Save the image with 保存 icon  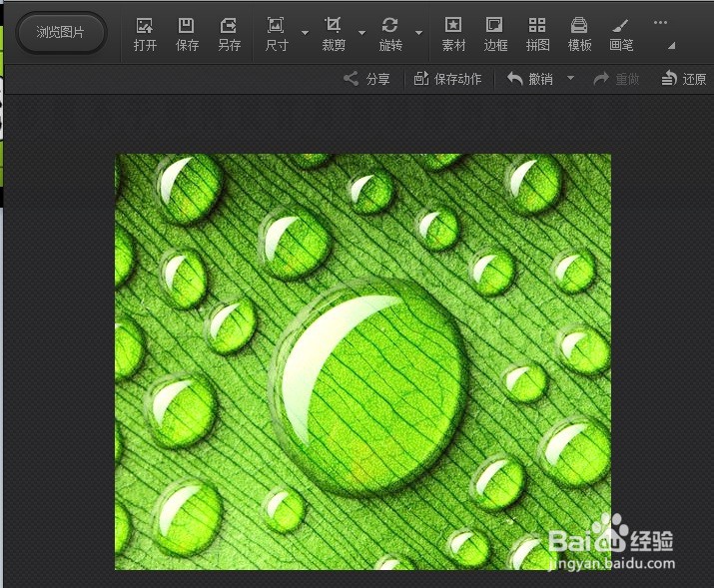pos(187,34)
